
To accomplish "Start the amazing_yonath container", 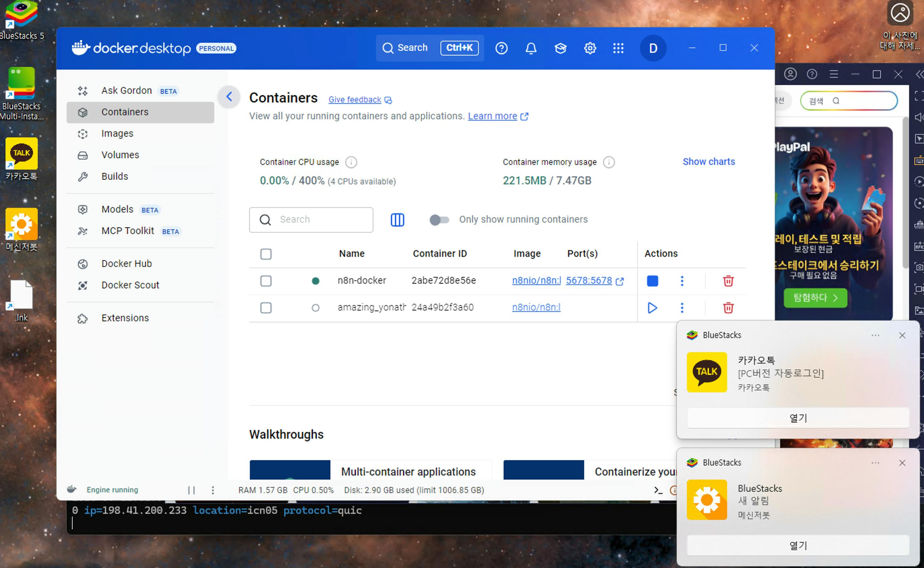I will tap(652, 308).
